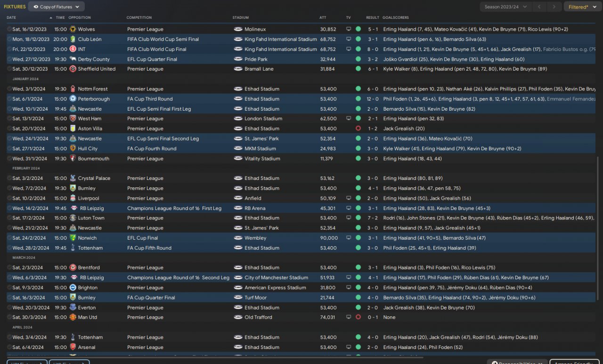Click the Pride Park stadium name

[256, 59]
